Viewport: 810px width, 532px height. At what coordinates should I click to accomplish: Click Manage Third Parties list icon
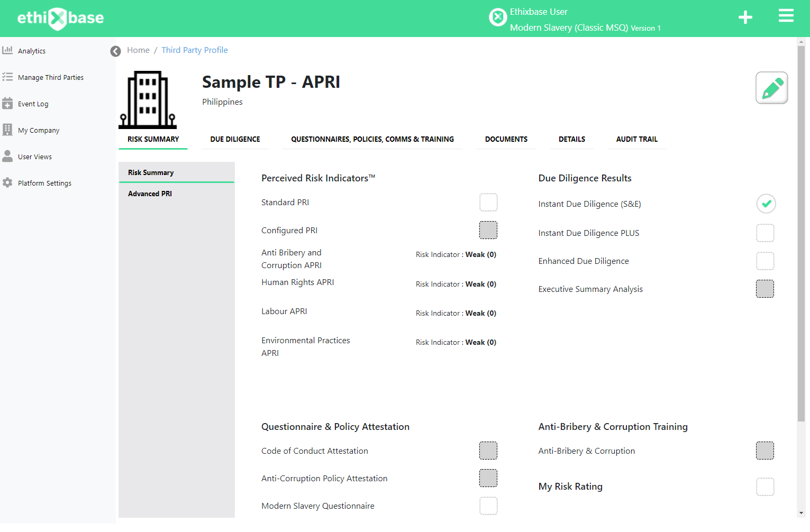7,77
